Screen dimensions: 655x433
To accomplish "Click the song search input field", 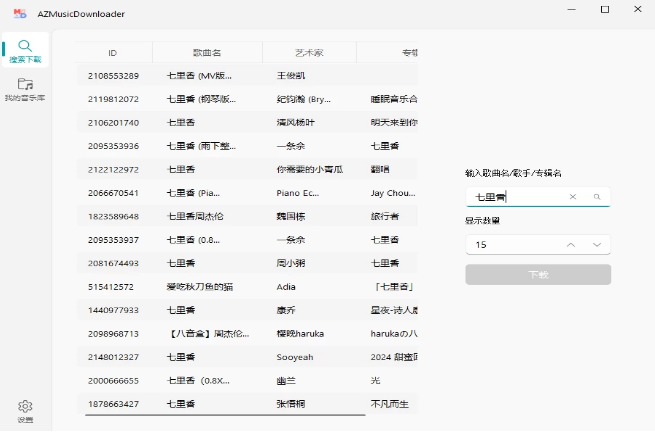I will point(538,197).
